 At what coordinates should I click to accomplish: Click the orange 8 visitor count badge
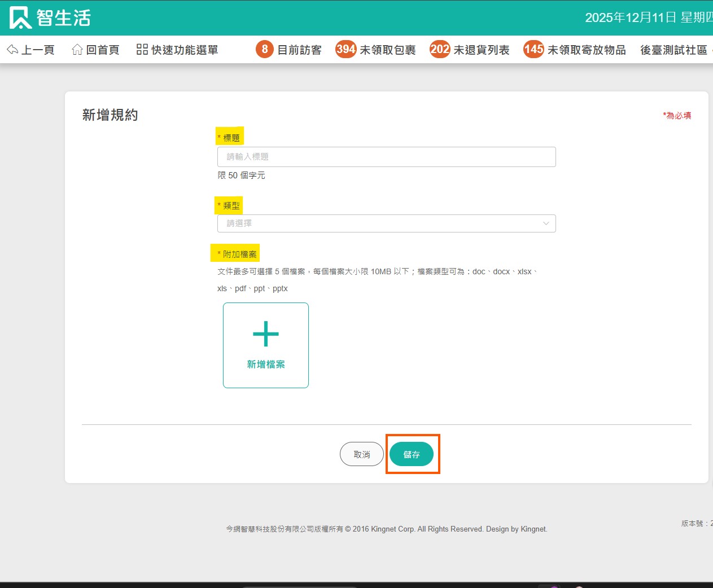click(x=264, y=50)
